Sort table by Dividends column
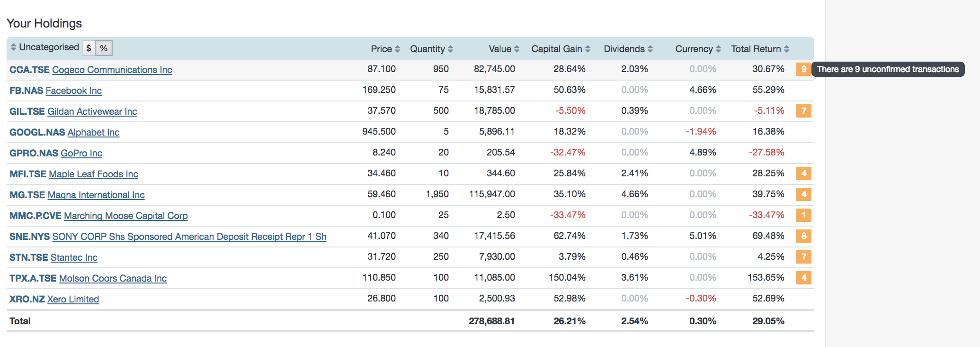The width and height of the screenshot is (980, 347). 628,49
